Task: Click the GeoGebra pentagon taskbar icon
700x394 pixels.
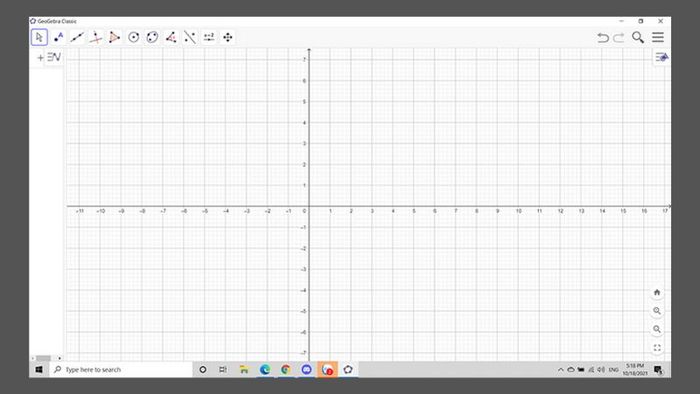Action: [x=348, y=370]
